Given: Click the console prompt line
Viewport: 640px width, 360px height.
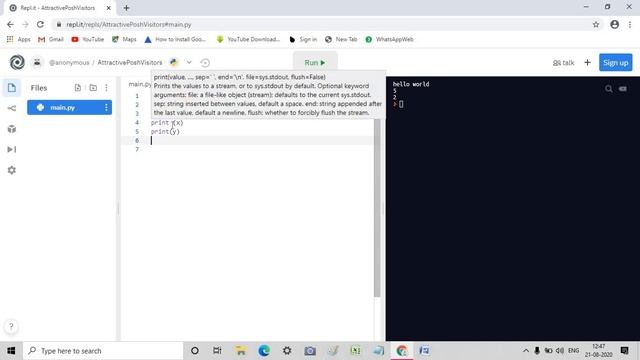Looking at the screenshot, I should pyautogui.click(x=399, y=104).
